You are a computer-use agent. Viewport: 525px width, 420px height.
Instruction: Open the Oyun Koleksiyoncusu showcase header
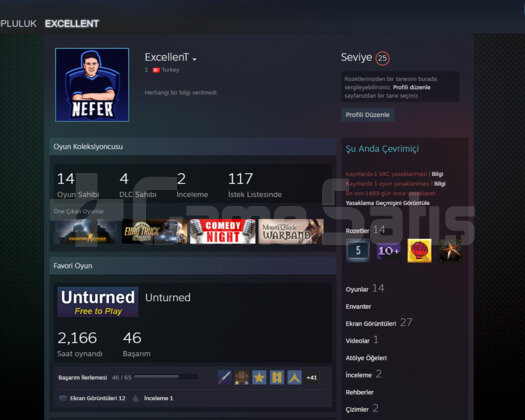[193, 147]
